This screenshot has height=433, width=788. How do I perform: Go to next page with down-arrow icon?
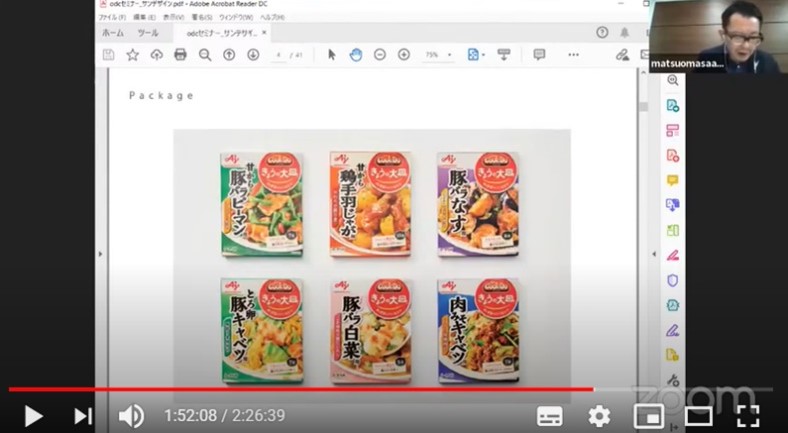pos(253,55)
